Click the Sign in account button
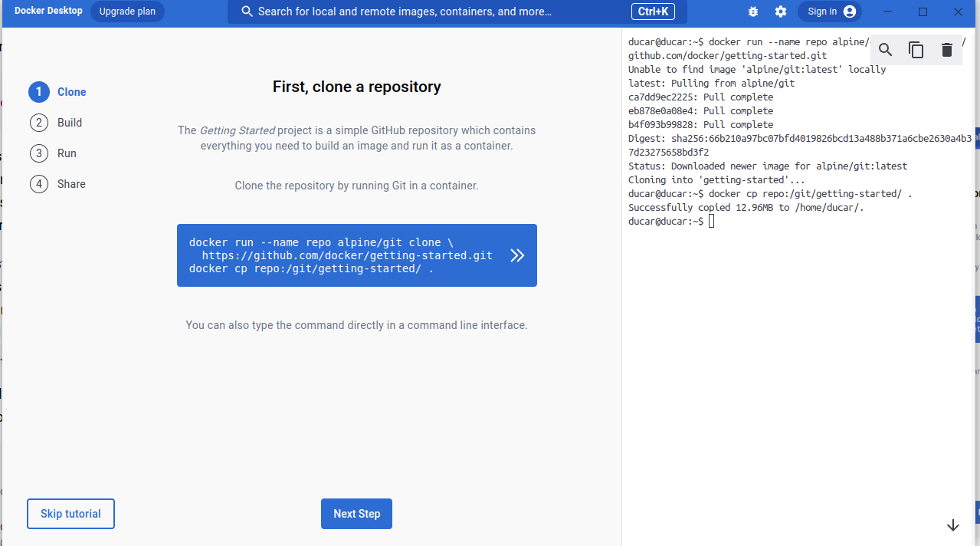The height and width of the screenshot is (546, 980). [x=830, y=12]
